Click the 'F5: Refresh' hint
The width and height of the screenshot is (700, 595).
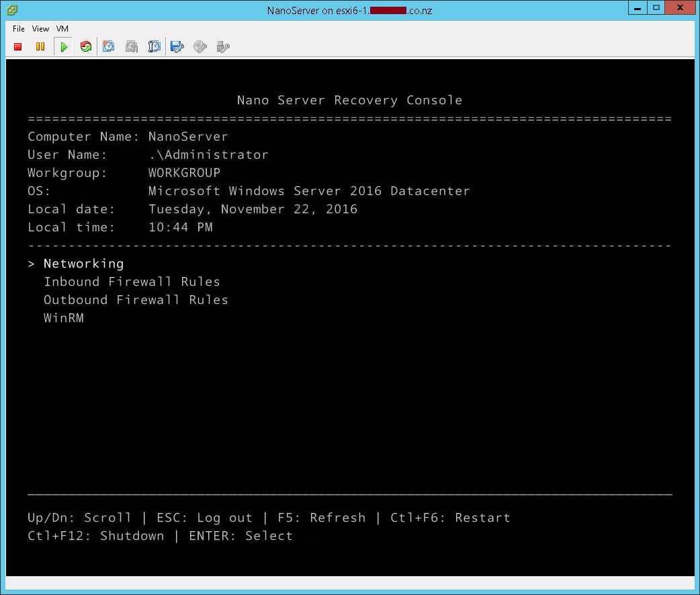321,517
